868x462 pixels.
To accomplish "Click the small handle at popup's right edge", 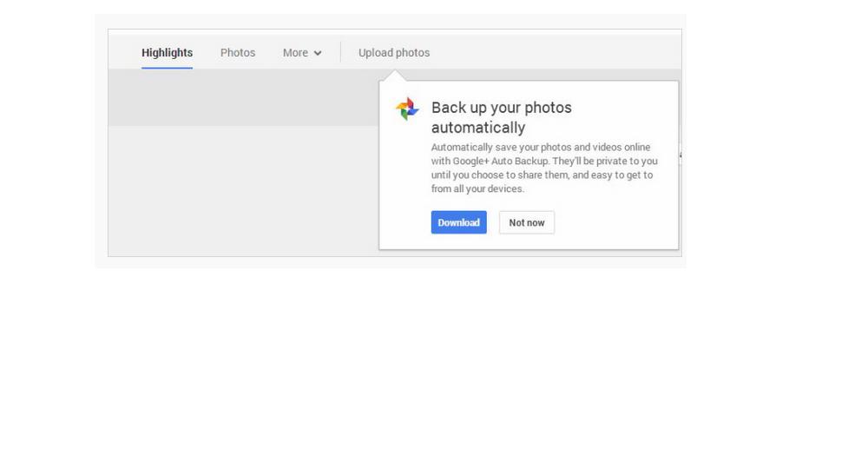I will click(681, 155).
